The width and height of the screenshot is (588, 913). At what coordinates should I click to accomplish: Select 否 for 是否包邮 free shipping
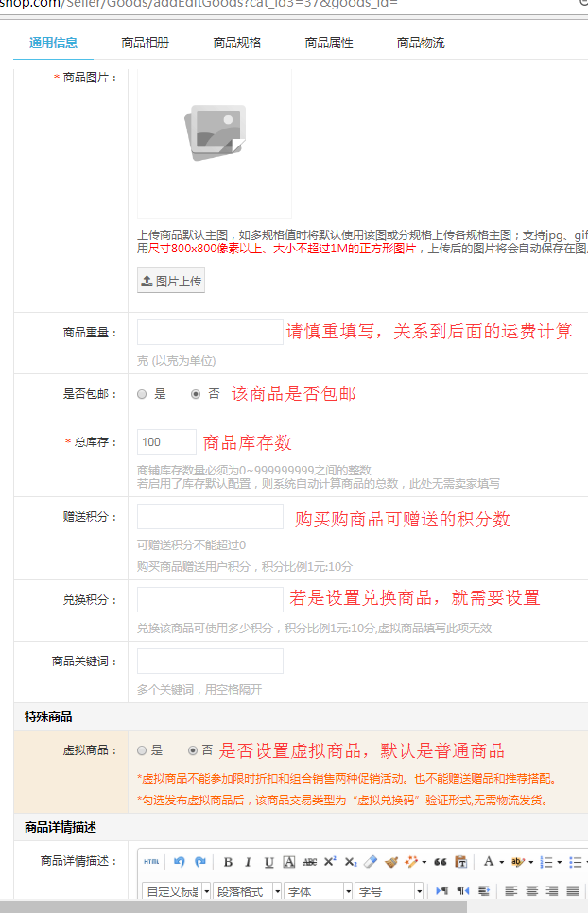[x=196, y=395]
